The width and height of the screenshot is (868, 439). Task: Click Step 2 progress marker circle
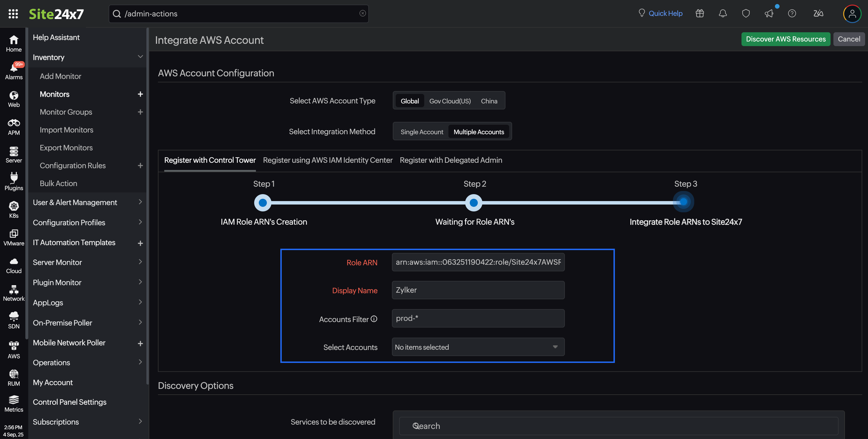pos(473,203)
